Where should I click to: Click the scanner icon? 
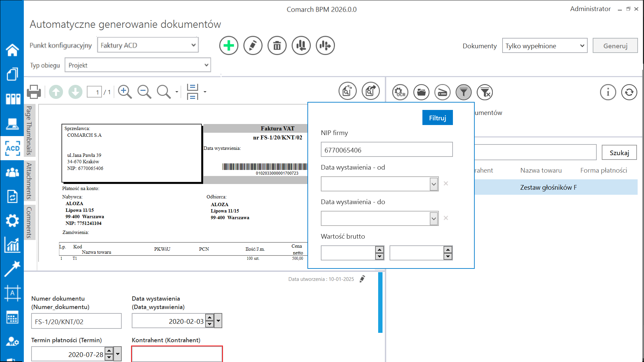[442, 92]
